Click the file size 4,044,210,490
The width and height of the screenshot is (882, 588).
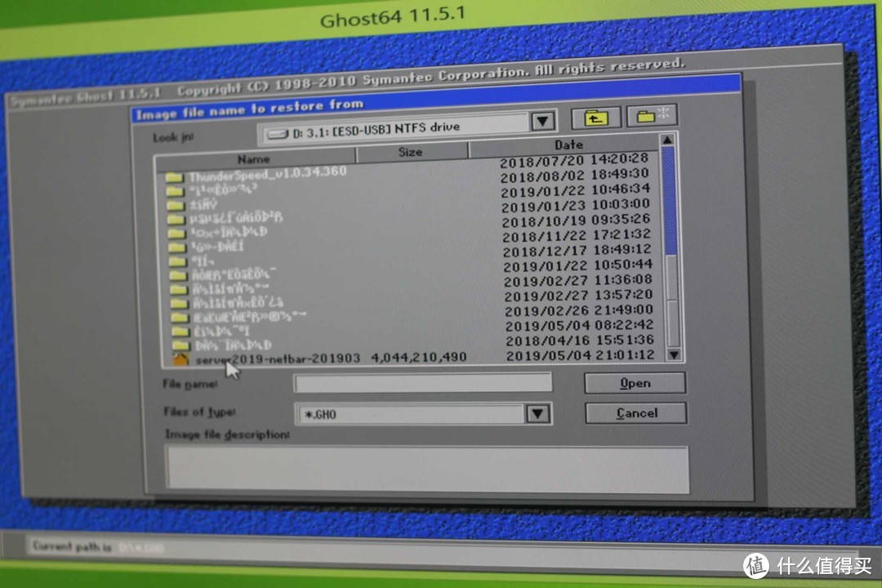point(419,358)
